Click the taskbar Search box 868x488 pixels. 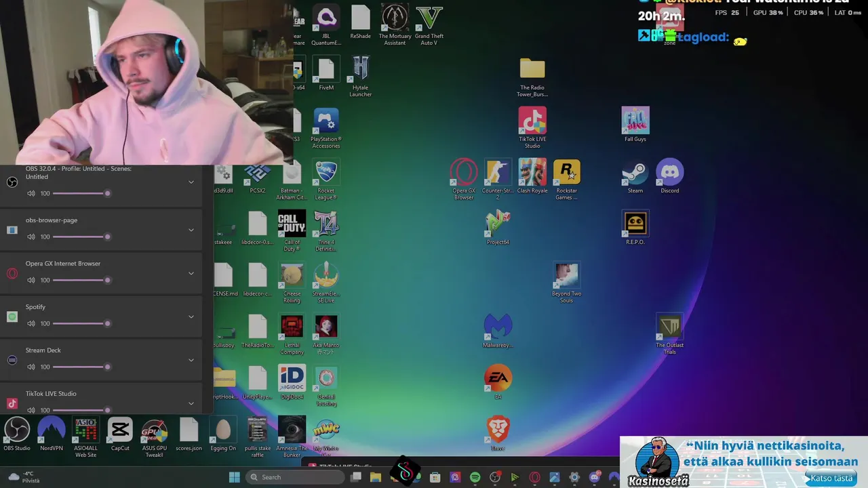[296, 477]
